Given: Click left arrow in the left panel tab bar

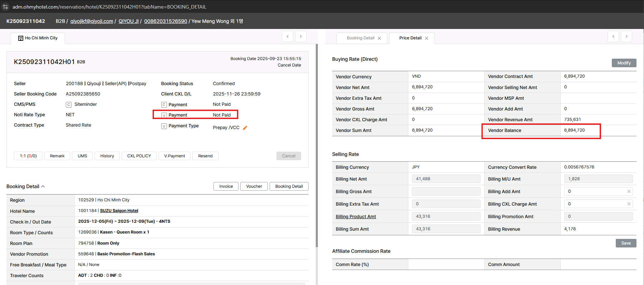Looking at the screenshot, I should pos(287,36).
